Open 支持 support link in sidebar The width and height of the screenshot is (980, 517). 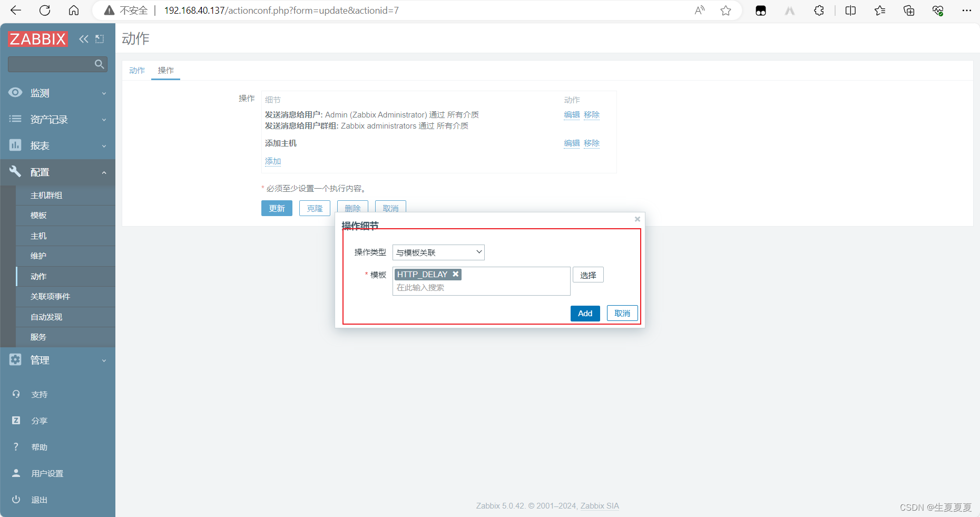[x=40, y=394]
